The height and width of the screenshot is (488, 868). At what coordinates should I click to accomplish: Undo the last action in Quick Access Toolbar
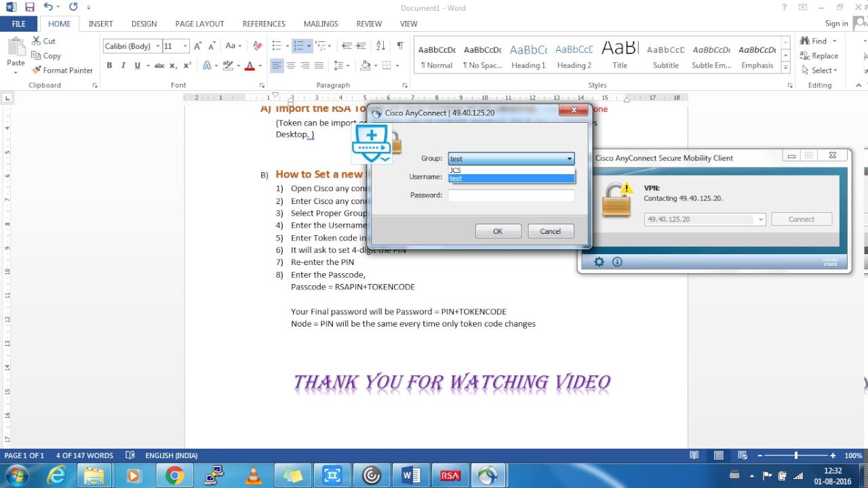[48, 7]
